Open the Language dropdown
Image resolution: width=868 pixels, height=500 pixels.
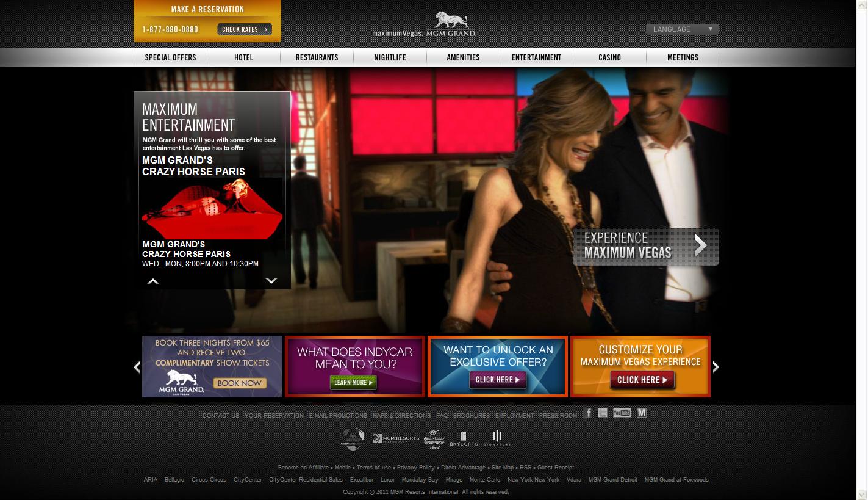tap(682, 29)
